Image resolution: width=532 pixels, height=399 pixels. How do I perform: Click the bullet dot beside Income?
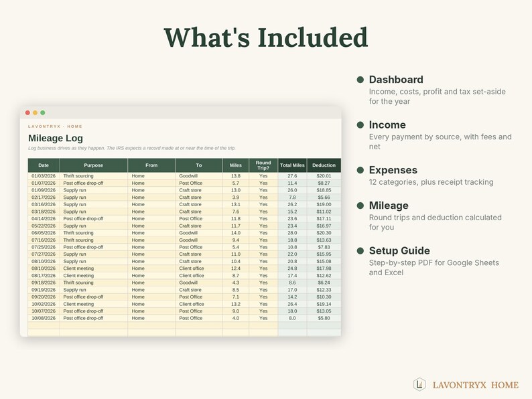click(x=360, y=125)
